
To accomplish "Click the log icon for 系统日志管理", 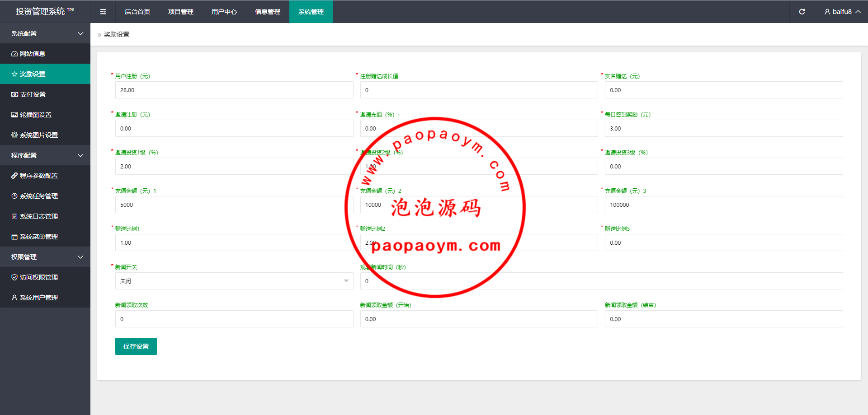I will [x=14, y=216].
